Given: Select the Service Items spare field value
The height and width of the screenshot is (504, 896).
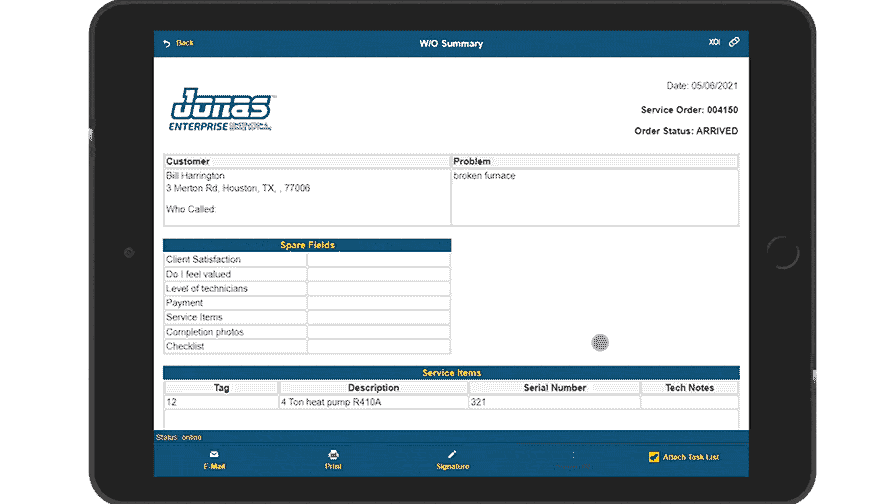Looking at the screenshot, I should (x=379, y=317).
